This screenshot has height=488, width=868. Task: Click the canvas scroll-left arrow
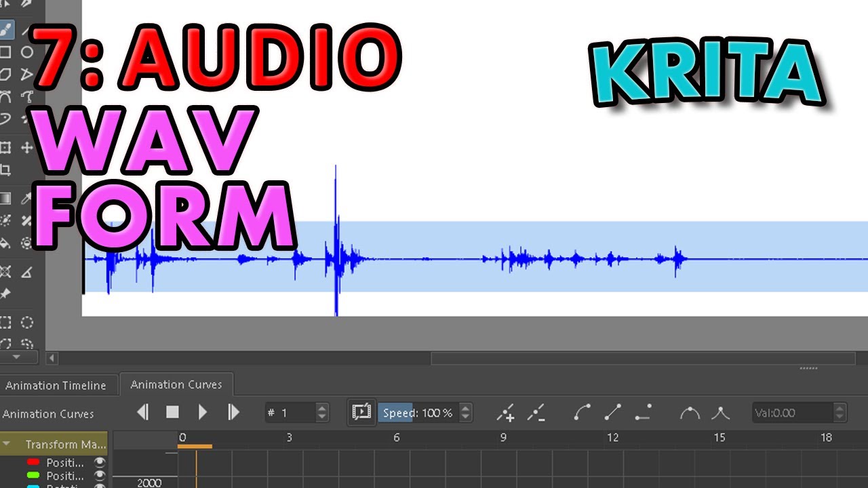[x=52, y=357]
